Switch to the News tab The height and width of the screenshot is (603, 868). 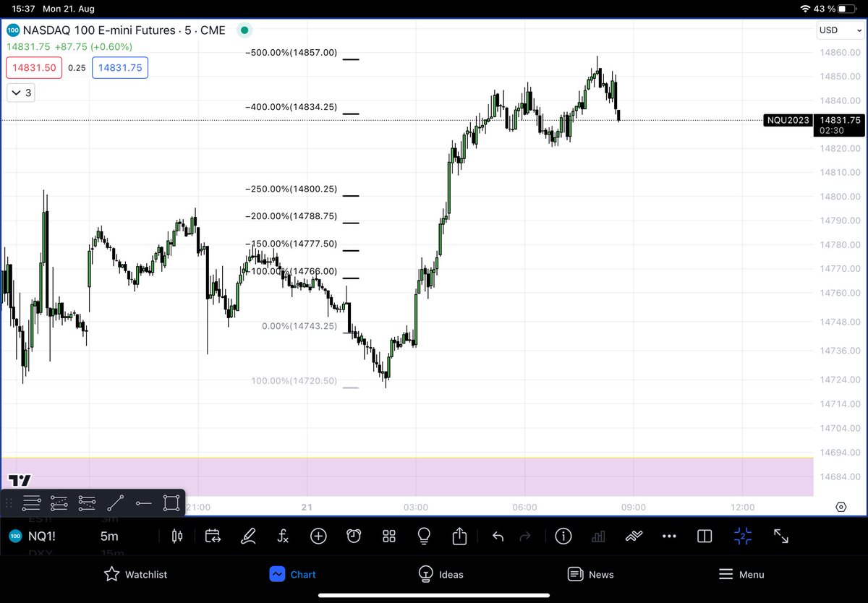591,574
